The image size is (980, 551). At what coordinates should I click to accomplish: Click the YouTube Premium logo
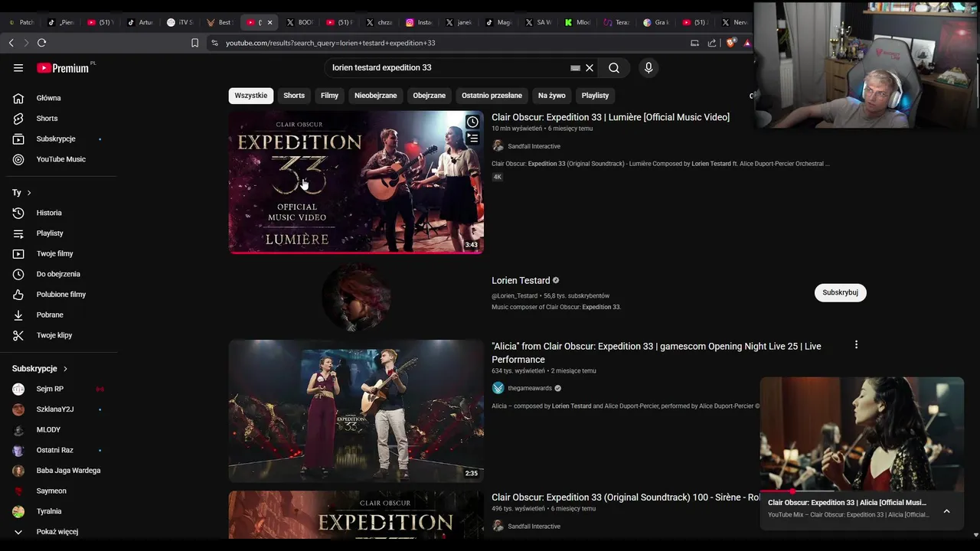tap(64, 68)
